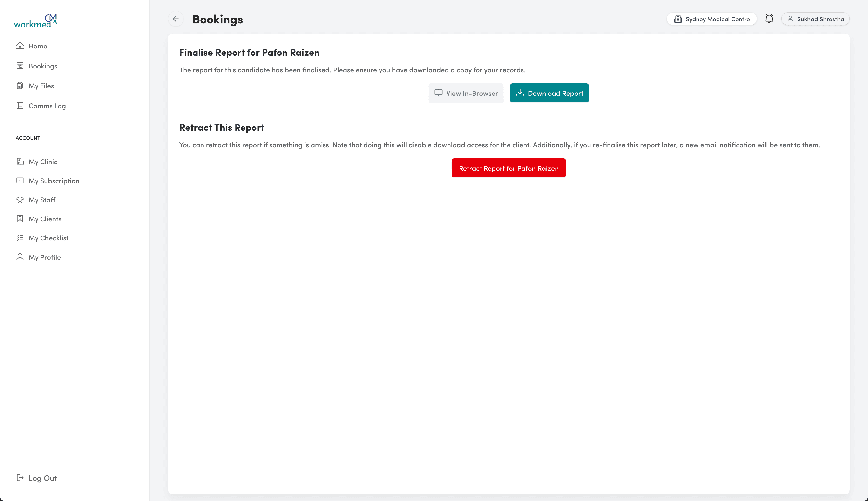868x501 pixels.
Task: Click the My Profile person icon
Action: [20, 257]
